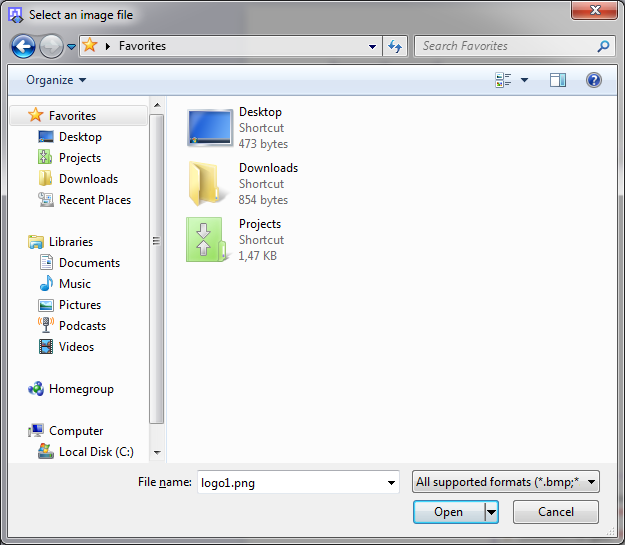Screen dimensions: 625x545
Task: Click the Downloads folder icon in sidebar
Action: (45, 178)
